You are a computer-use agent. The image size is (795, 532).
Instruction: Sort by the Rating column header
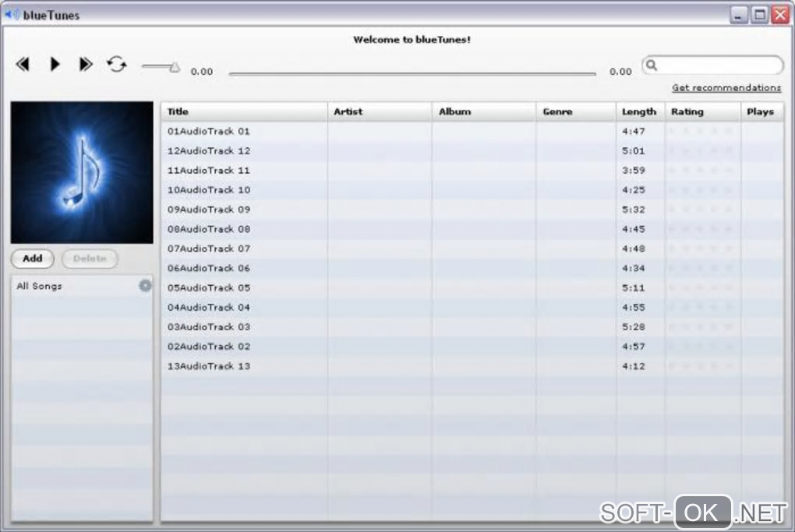point(703,112)
